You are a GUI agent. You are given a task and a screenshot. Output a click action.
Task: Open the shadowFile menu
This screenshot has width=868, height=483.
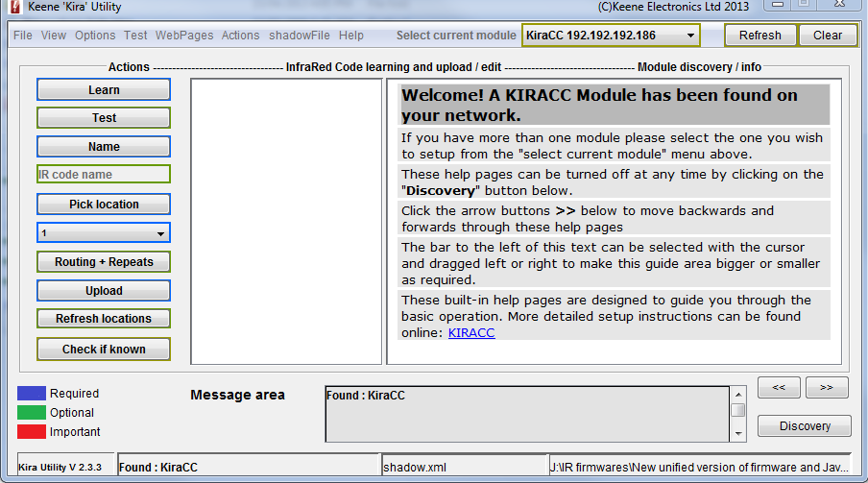pyautogui.click(x=299, y=36)
